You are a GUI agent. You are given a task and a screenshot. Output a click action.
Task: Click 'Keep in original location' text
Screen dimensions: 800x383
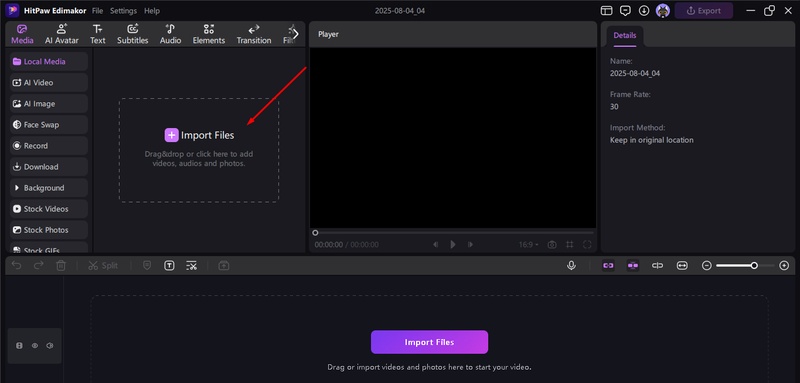(652, 140)
